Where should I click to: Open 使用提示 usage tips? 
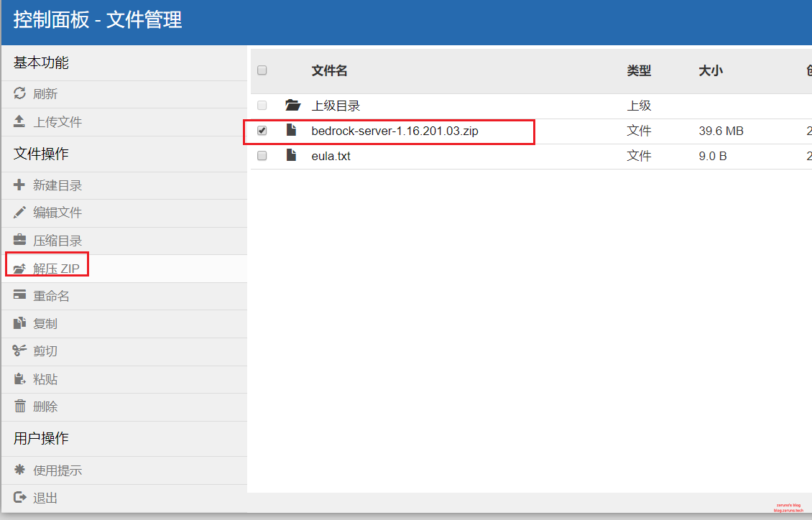57,470
